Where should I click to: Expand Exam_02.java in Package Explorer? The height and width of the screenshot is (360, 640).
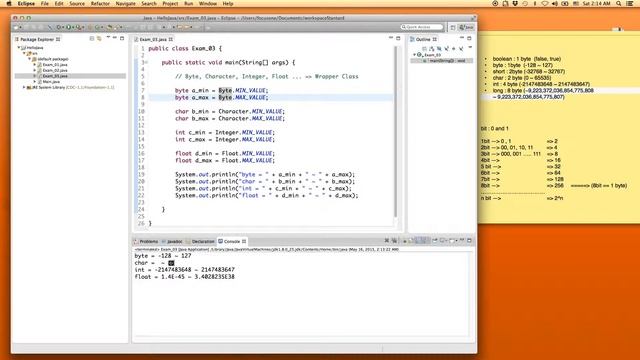click(x=34, y=70)
